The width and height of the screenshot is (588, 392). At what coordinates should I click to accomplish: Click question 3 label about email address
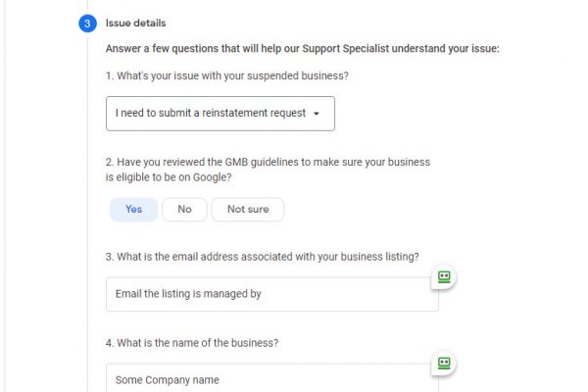262,257
